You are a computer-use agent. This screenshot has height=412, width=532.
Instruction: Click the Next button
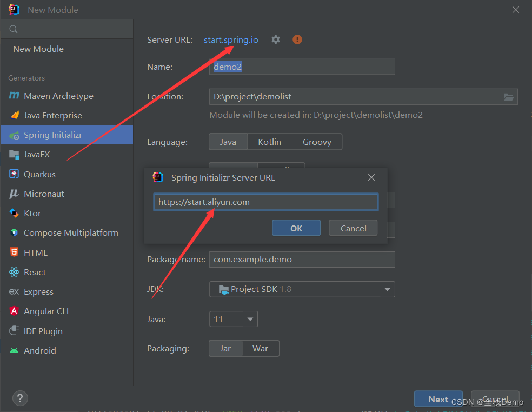point(438,399)
